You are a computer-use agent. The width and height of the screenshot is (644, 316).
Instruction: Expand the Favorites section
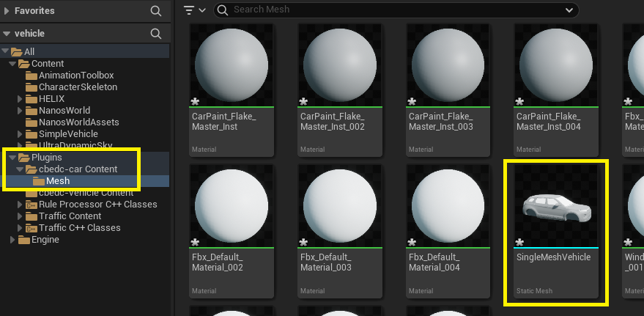pos(7,11)
